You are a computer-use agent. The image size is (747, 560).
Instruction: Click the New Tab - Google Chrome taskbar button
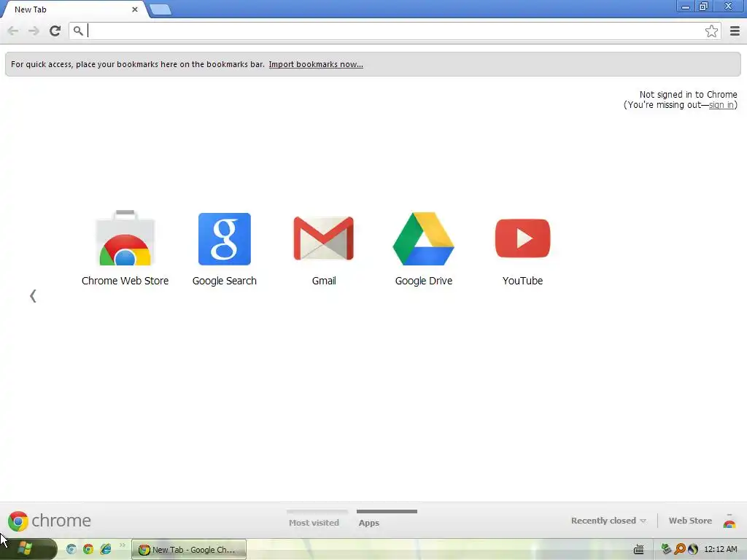[x=189, y=550]
